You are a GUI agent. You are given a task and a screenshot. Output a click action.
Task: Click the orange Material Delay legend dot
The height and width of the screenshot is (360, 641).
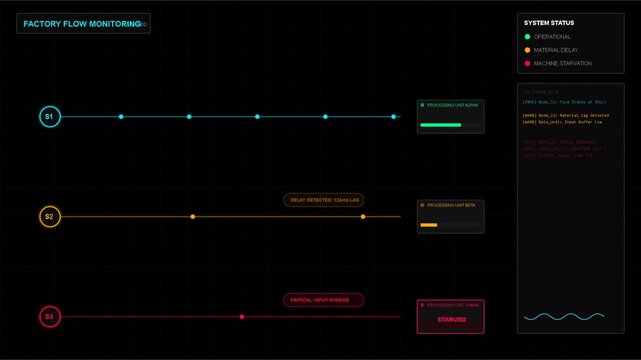pos(527,50)
